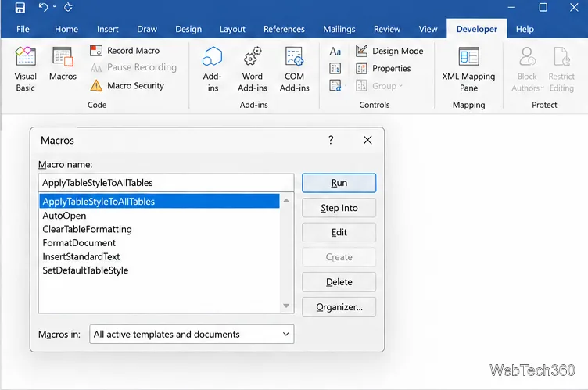The image size is (588, 390).
Task: Click Restrict Editing button
Action: point(561,70)
